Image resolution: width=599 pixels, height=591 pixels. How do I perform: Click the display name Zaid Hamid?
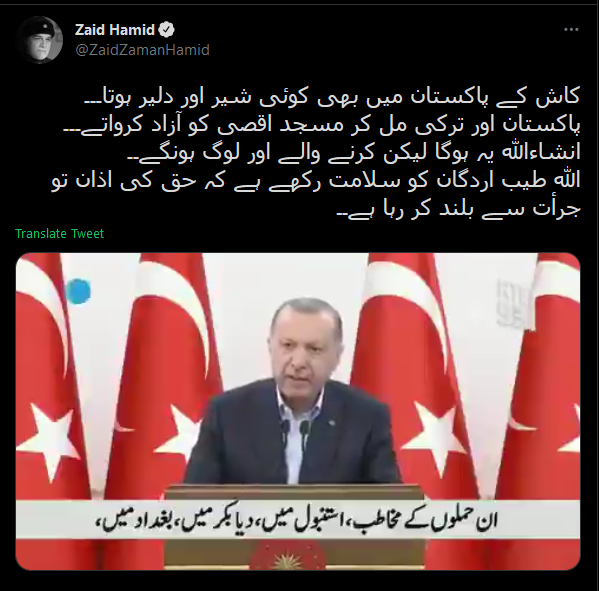click(x=115, y=30)
